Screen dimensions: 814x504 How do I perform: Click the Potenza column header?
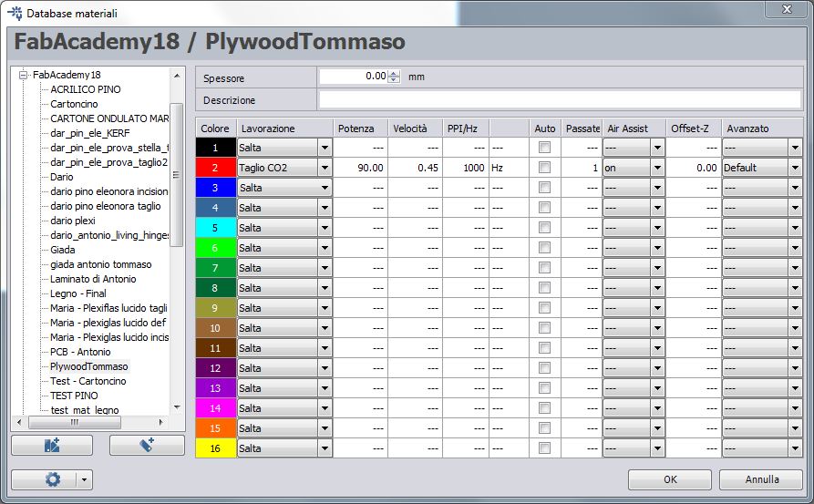361,129
